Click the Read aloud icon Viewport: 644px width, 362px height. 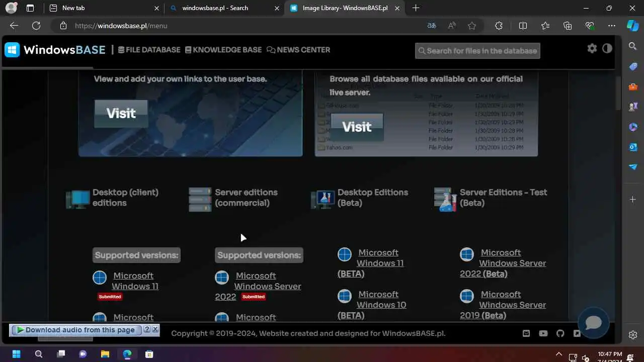point(452,26)
